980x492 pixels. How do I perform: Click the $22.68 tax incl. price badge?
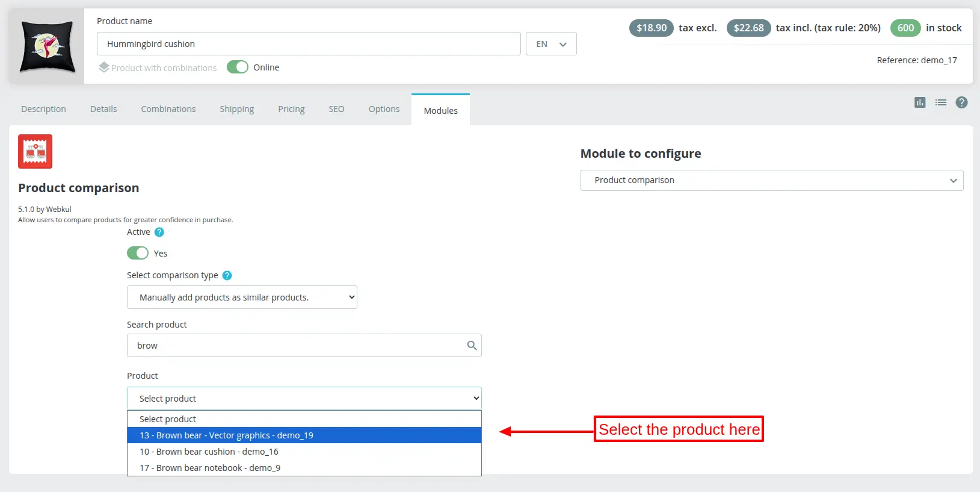point(748,28)
